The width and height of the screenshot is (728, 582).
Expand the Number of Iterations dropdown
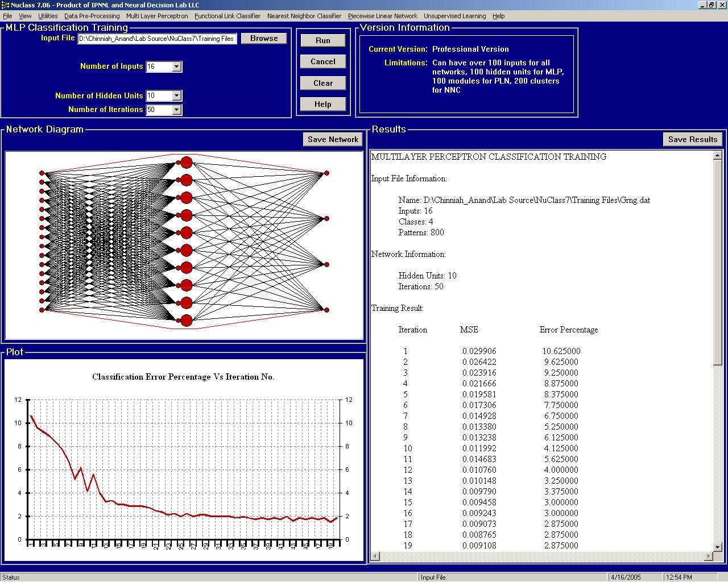click(176, 110)
